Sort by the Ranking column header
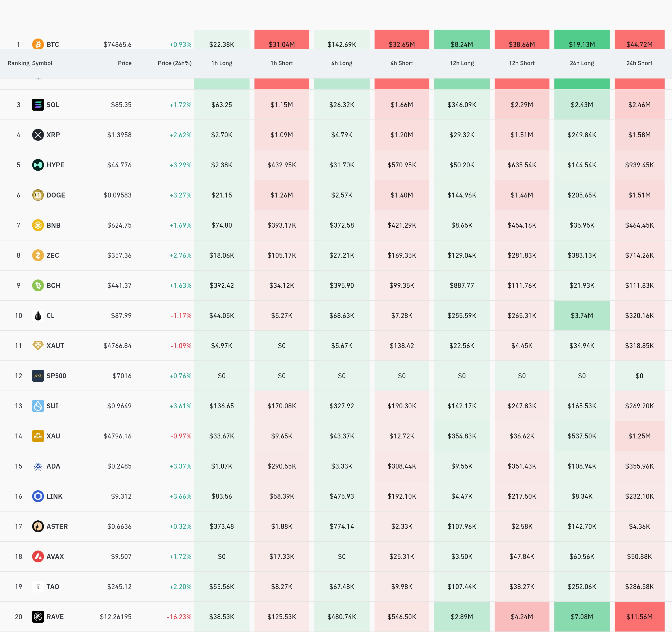 click(18, 63)
